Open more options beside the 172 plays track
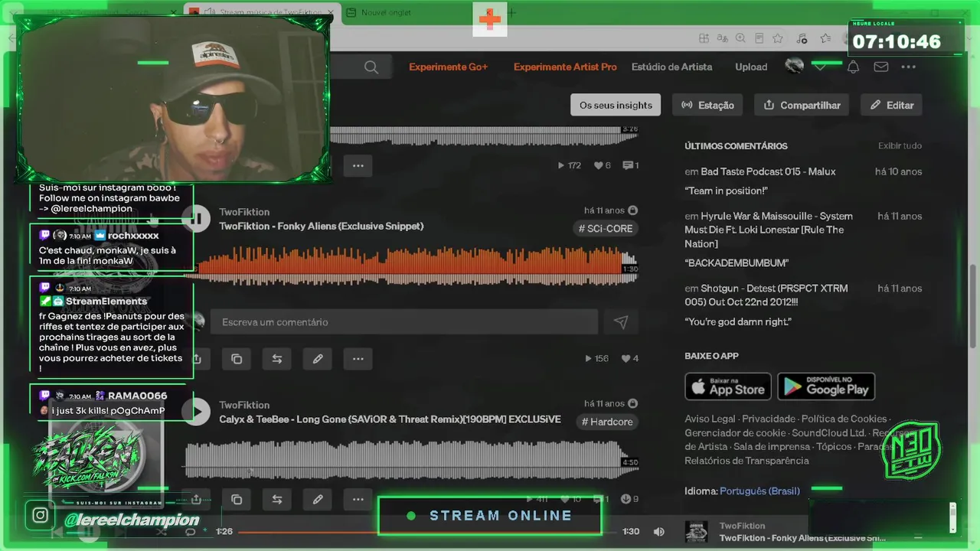Screen dimensions: 980x551 pos(358,165)
